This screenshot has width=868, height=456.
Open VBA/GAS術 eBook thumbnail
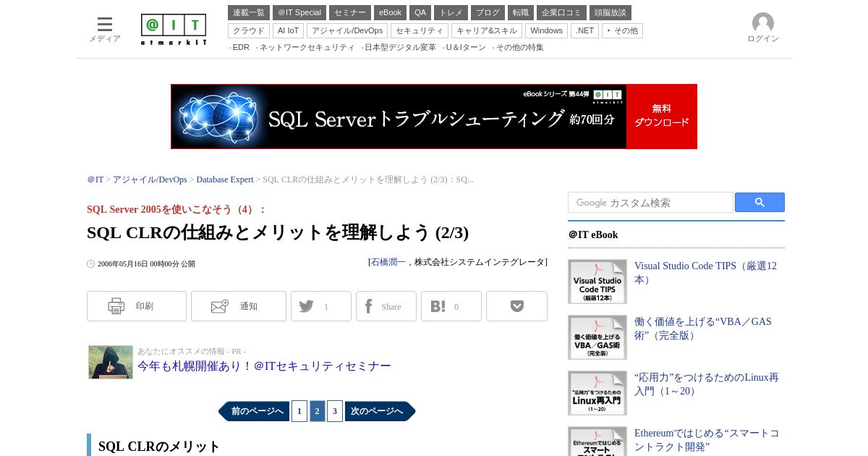(x=597, y=337)
